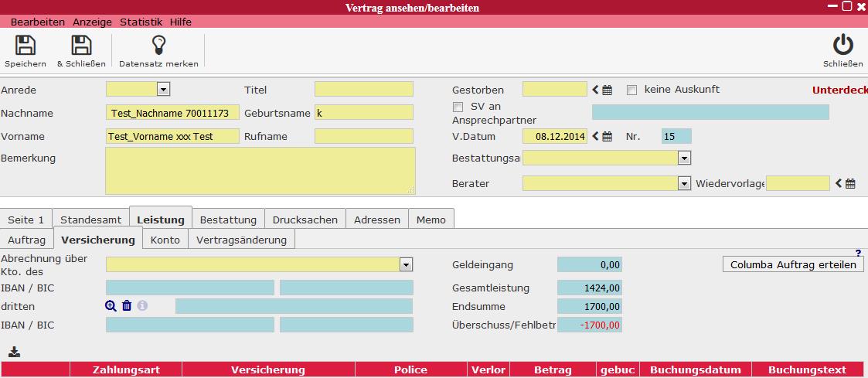
Task: Click the download icon above the table
Action: tap(14, 352)
